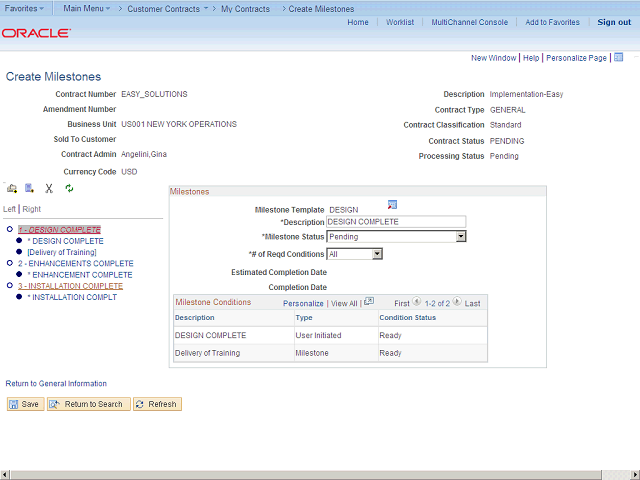Click the icon next to Milestone Template DESIGN
This screenshot has width=640, height=480.
pos(393,205)
